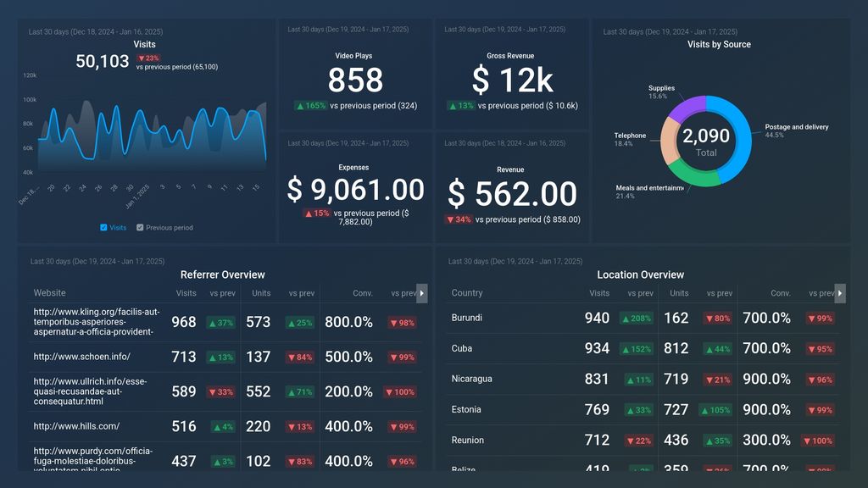Sort Location table by Country header
Screen dimensions: 868x488
467,292
